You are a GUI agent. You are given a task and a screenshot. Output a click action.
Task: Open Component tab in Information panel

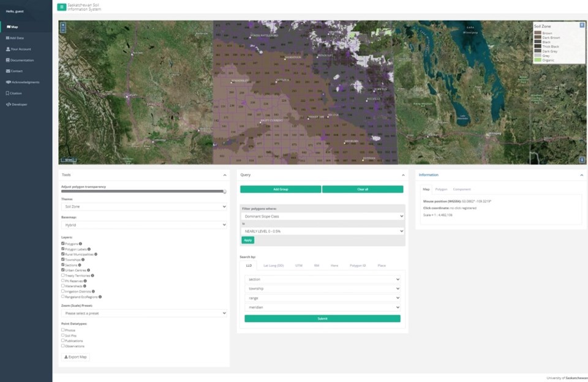tap(462, 189)
